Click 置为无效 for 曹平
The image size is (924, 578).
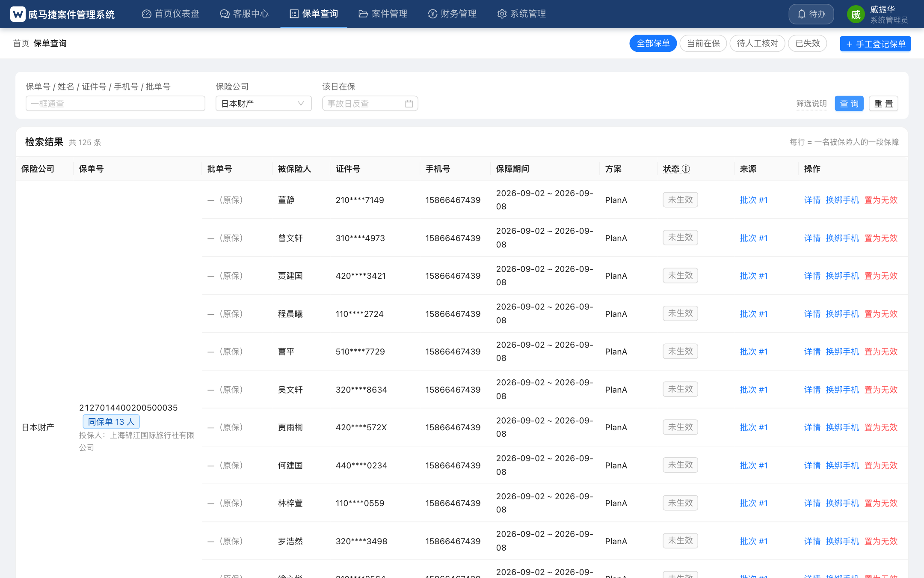881,352
